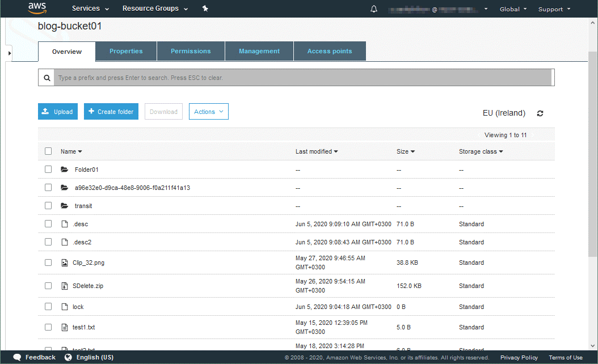Screen dimensions: 598x364
Task: Sort by Storage class column
Action: pyautogui.click(x=481, y=151)
